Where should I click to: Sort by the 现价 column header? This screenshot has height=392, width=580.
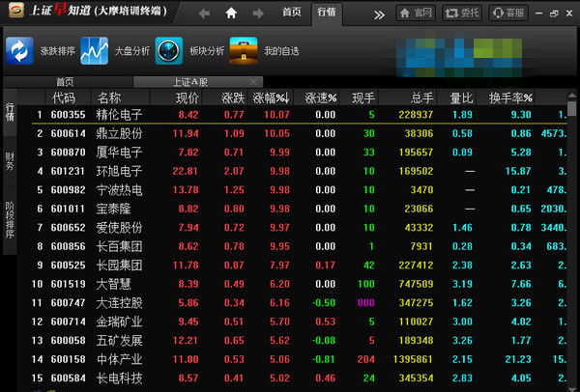click(188, 98)
